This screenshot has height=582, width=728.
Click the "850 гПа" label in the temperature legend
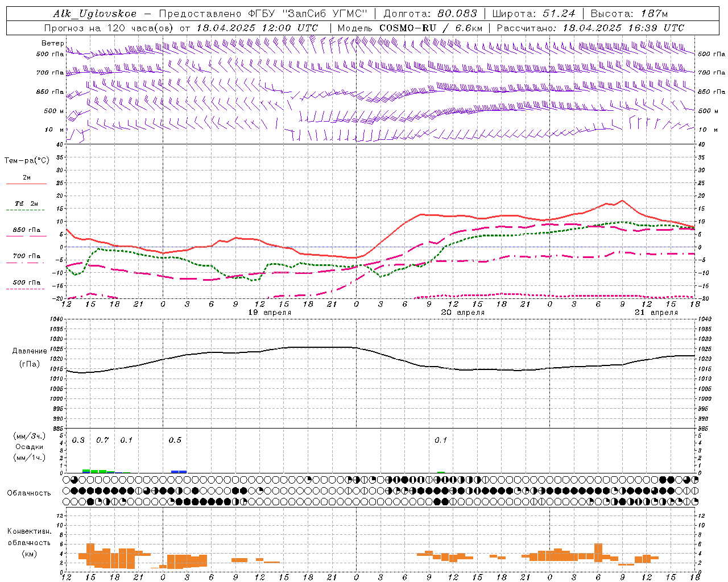[x=27, y=230]
